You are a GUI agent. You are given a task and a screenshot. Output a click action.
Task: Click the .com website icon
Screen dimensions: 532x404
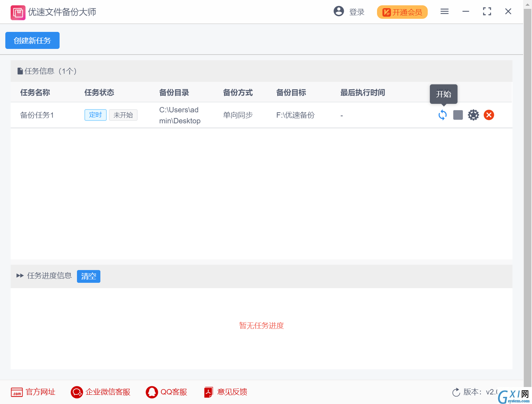(x=17, y=392)
